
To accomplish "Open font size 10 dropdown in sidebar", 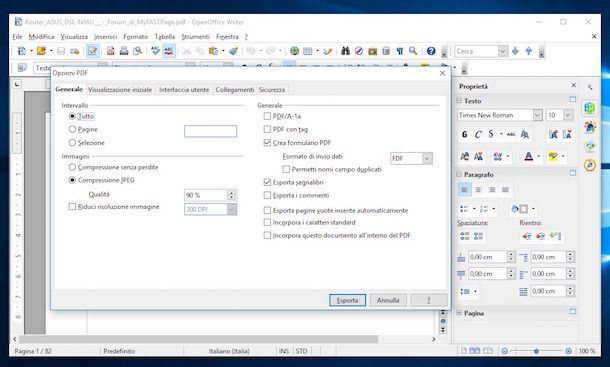I will click(568, 115).
